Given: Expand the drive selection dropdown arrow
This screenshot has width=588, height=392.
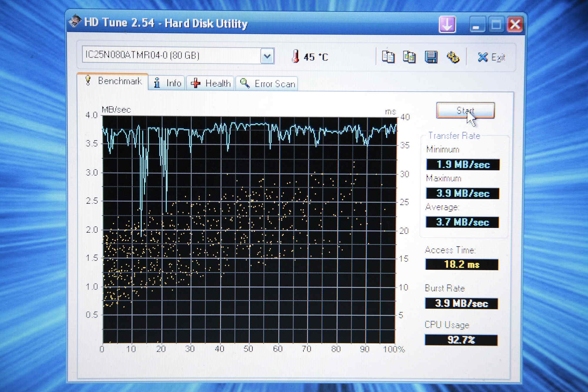Looking at the screenshot, I should tap(267, 56).
